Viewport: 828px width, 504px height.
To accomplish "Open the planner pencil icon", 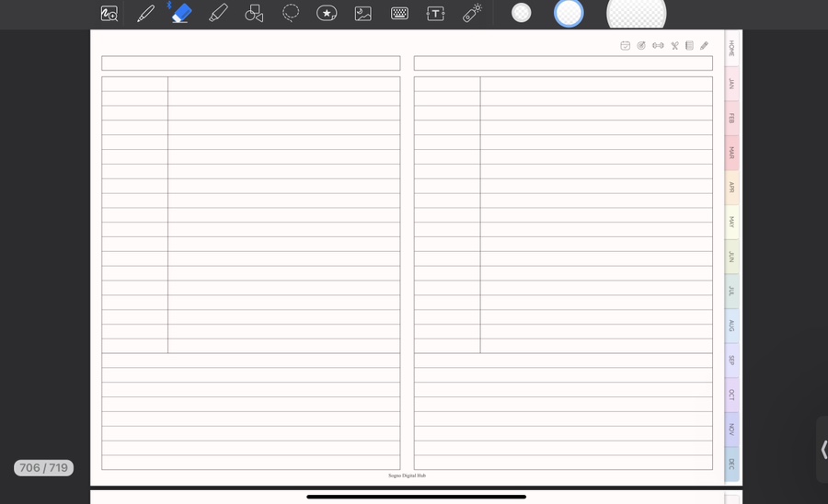I will click(704, 45).
